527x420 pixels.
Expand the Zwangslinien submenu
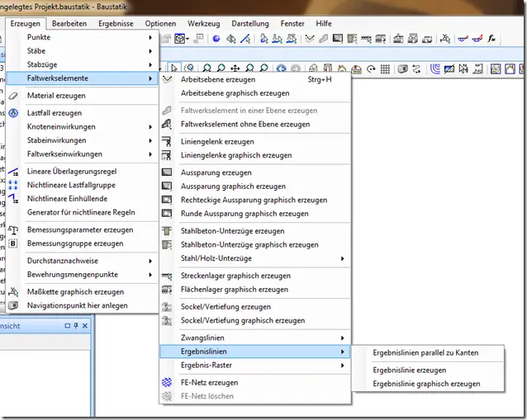pos(255,337)
